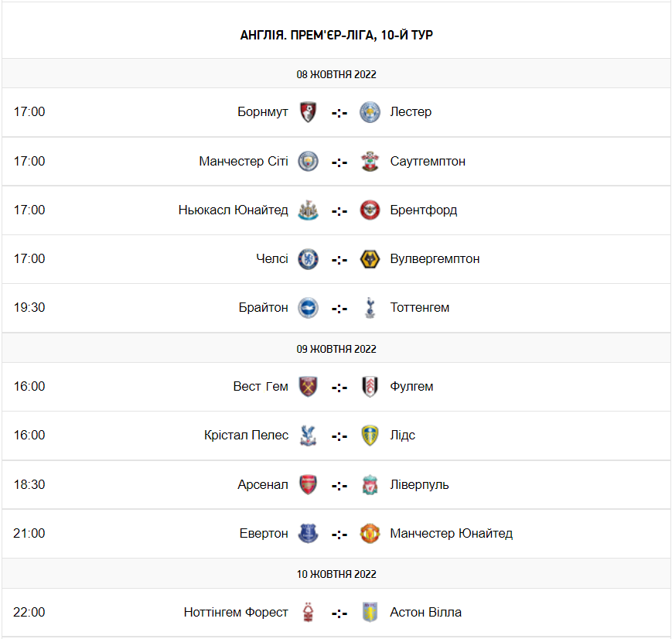Click the Manchester City crest icon
This screenshot has width=672, height=639.
(309, 162)
